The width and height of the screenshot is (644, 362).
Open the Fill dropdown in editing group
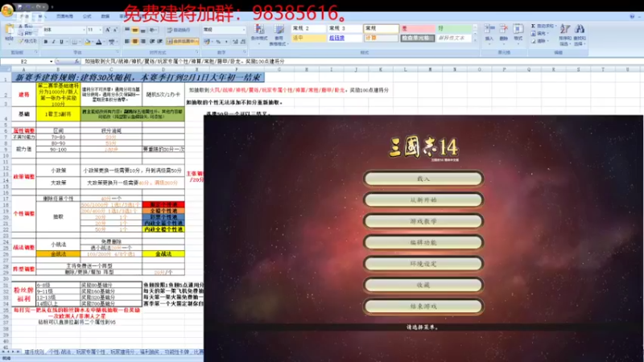tap(539, 33)
